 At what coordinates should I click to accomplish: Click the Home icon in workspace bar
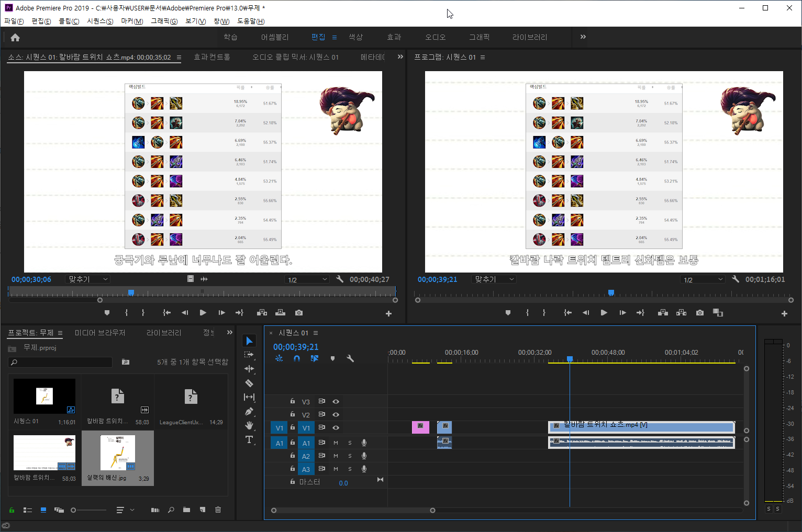(15, 37)
